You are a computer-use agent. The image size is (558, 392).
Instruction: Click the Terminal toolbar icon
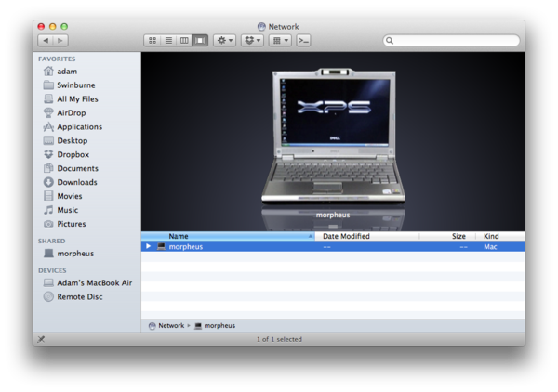pos(303,41)
